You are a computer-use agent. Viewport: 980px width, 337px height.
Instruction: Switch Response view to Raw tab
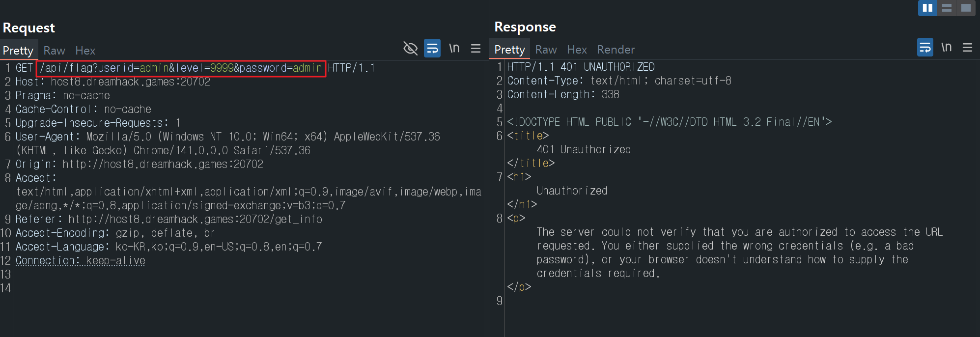click(x=546, y=50)
